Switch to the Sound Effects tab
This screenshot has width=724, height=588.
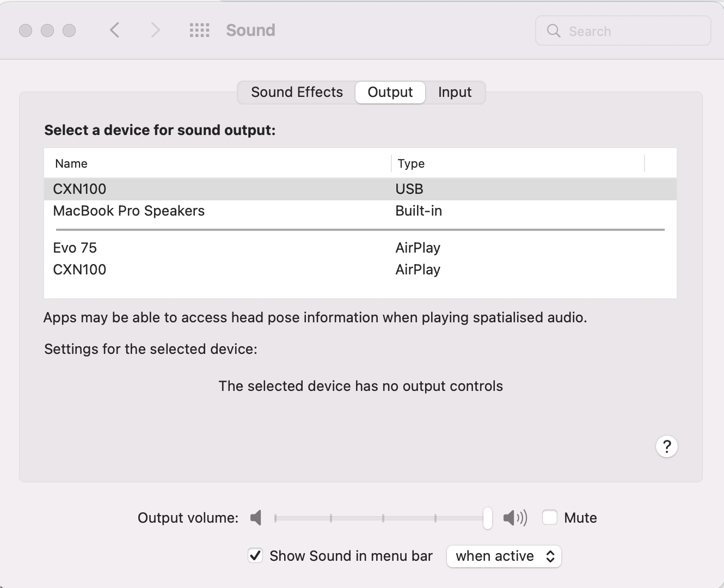coord(296,92)
